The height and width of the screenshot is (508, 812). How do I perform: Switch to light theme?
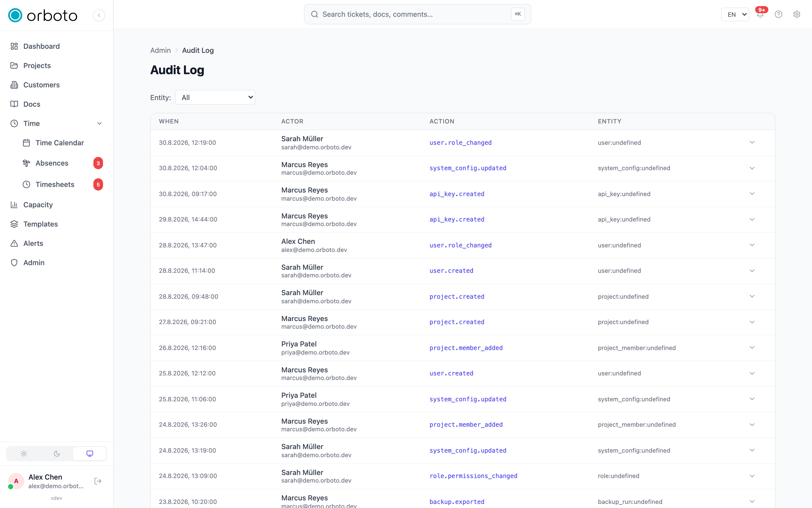coord(24,454)
